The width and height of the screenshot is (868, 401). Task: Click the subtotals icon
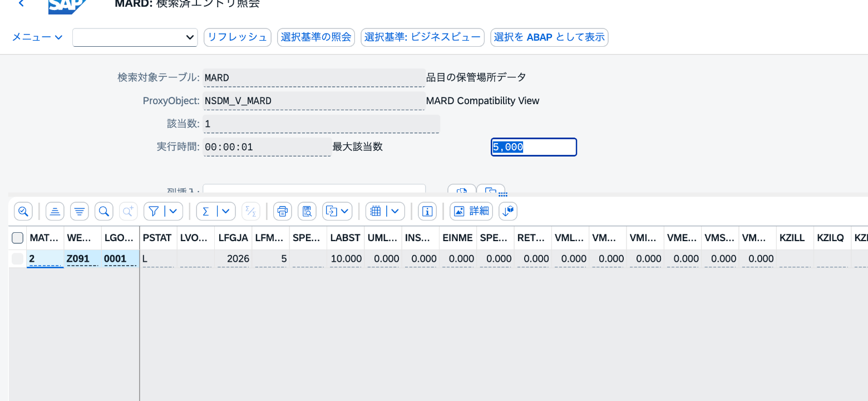coord(251,211)
